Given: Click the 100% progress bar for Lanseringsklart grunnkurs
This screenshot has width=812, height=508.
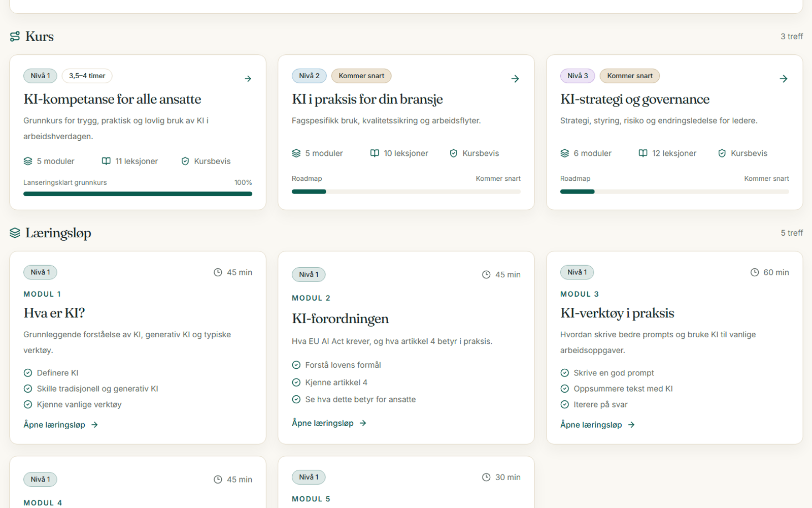Looking at the screenshot, I should [138, 194].
